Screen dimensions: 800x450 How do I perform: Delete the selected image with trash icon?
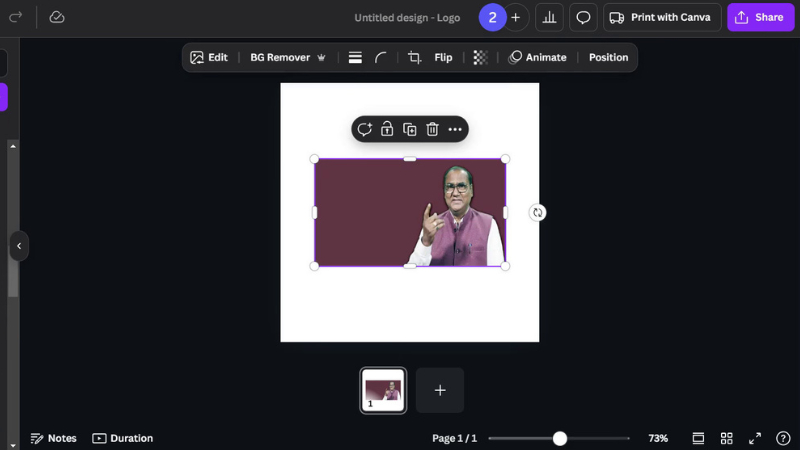pyautogui.click(x=432, y=129)
